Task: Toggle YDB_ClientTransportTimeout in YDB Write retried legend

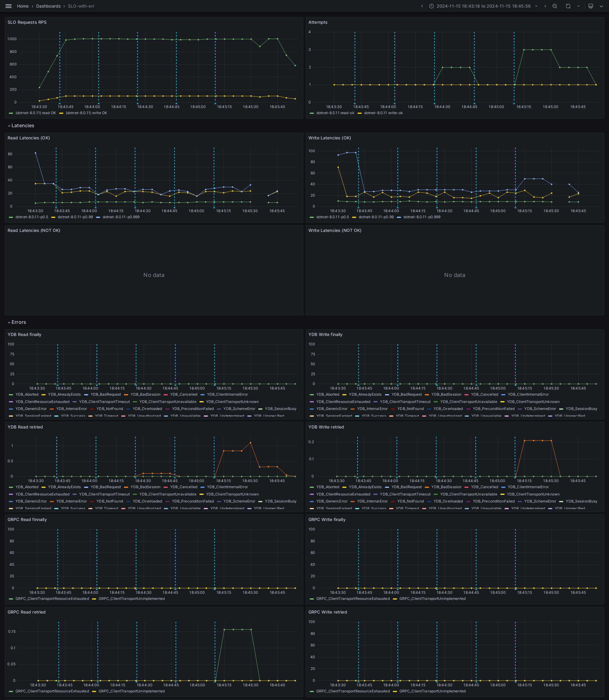Action: (405, 495)
